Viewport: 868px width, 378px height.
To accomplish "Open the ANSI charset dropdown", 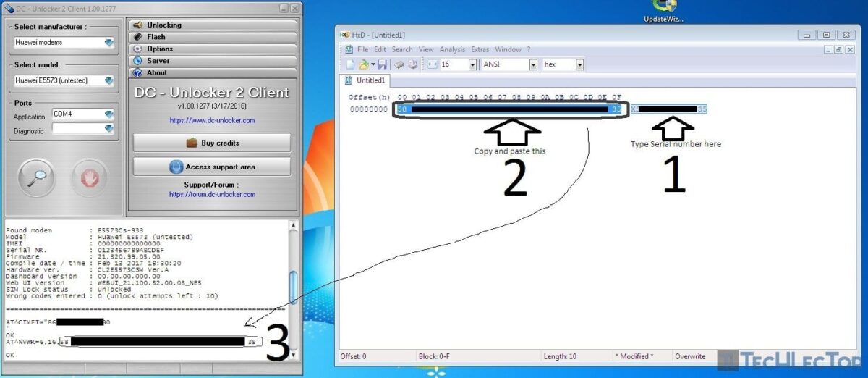I will click(533, 64).
